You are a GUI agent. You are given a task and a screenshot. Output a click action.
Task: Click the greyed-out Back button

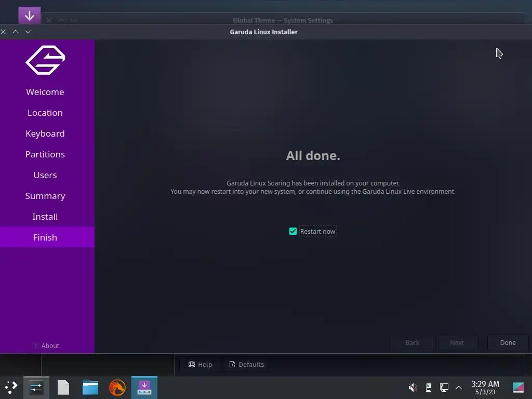click(412, 343)
